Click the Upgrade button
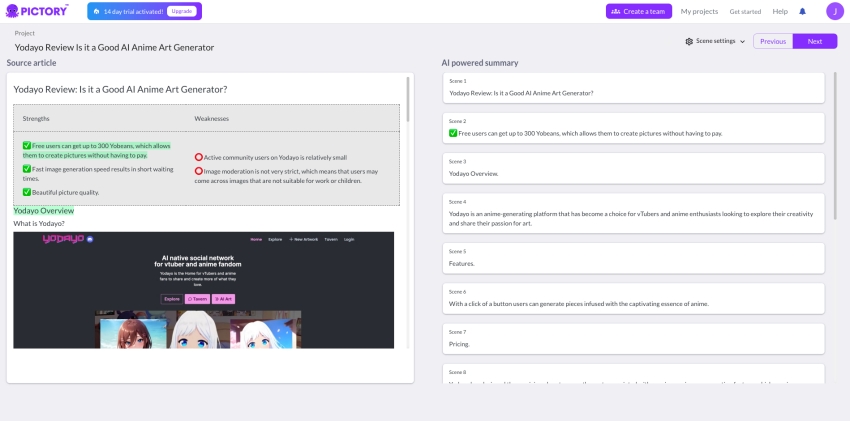Image resolution: width=850 pixels, height=421 pixels. coord(182,11)
